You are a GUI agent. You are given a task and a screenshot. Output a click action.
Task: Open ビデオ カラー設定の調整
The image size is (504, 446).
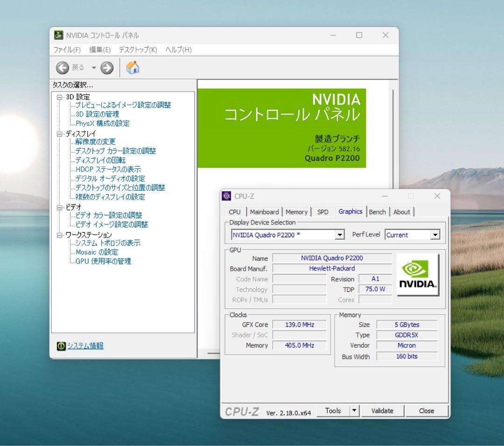[x=109, y=215]
